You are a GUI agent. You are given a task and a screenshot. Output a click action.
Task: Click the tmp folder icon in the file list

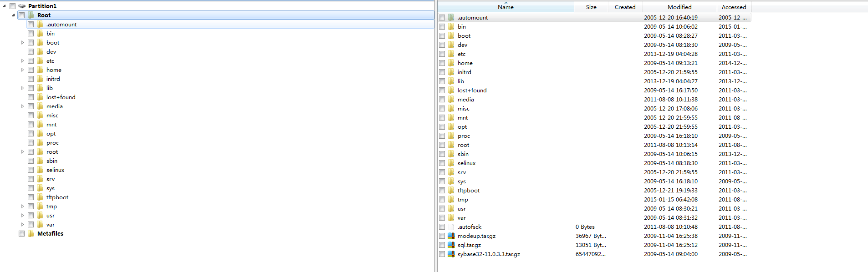click(x=451, y=199)
